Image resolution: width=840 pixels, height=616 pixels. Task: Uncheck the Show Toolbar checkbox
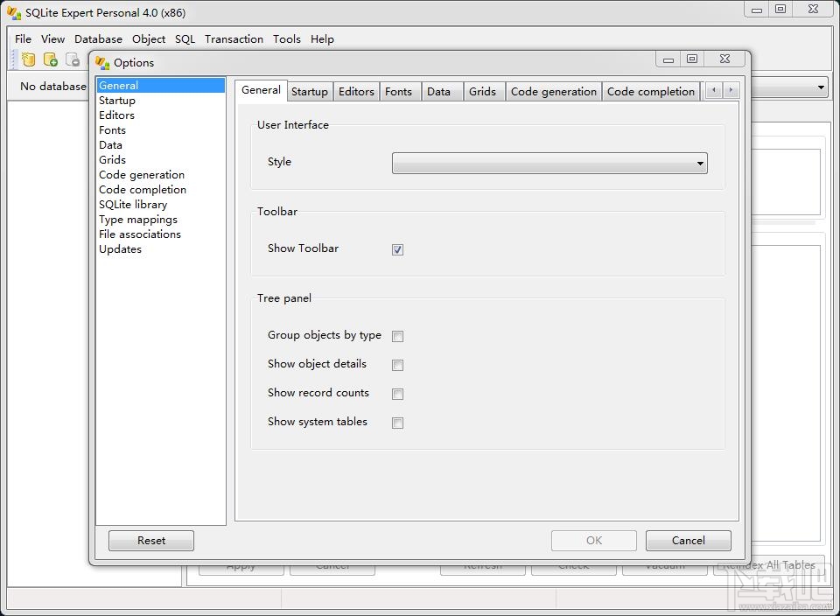397,249
